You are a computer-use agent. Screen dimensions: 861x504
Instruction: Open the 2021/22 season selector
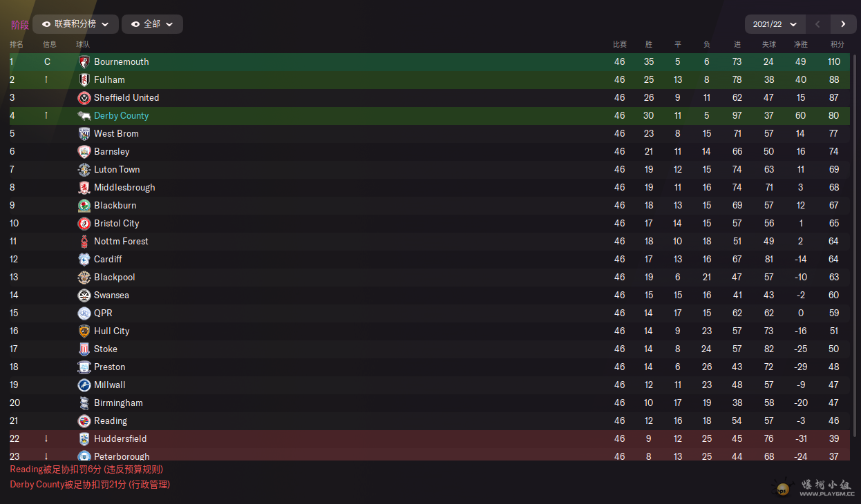775,24
